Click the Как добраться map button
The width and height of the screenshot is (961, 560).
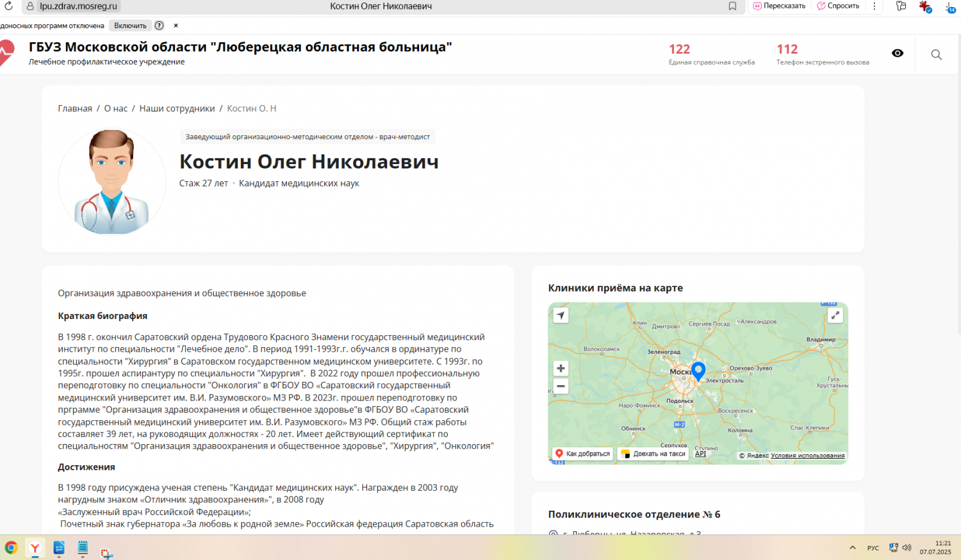[x=582, y=454]
